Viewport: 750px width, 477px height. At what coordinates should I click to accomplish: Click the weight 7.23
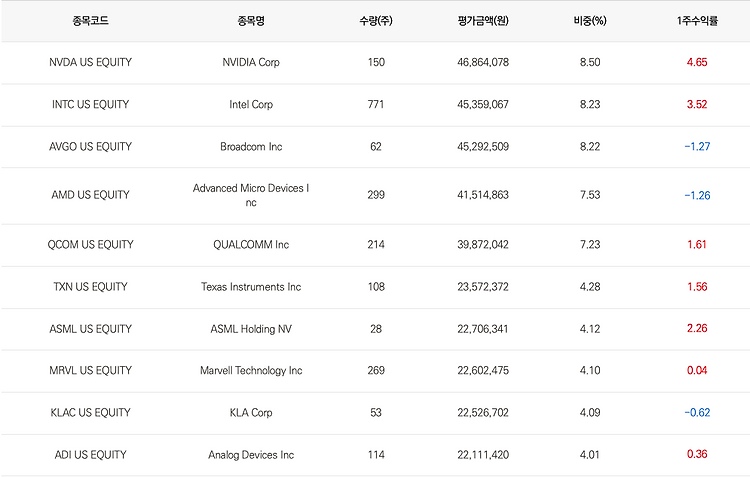click(x=590, y=244)
